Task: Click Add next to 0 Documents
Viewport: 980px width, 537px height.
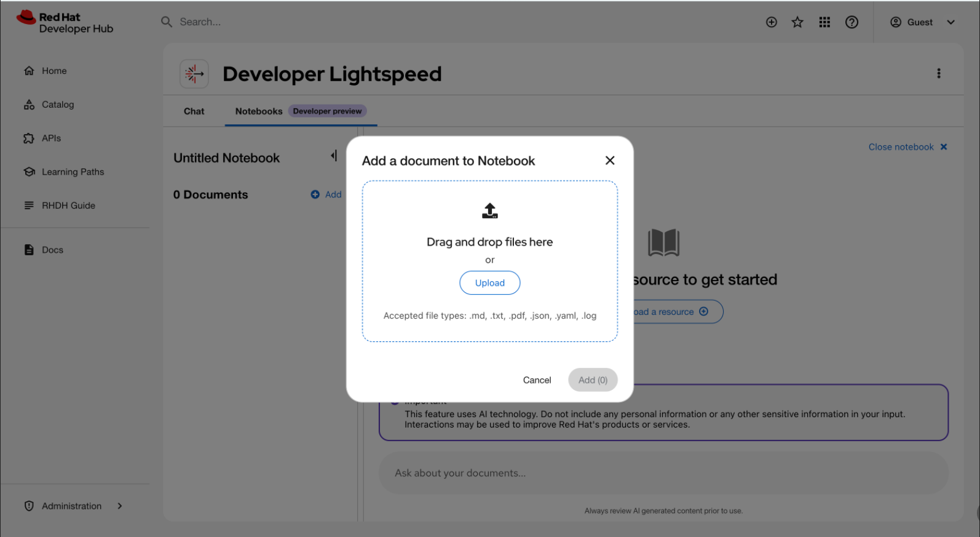Action: pyautogui.click(x=326, y=194)
